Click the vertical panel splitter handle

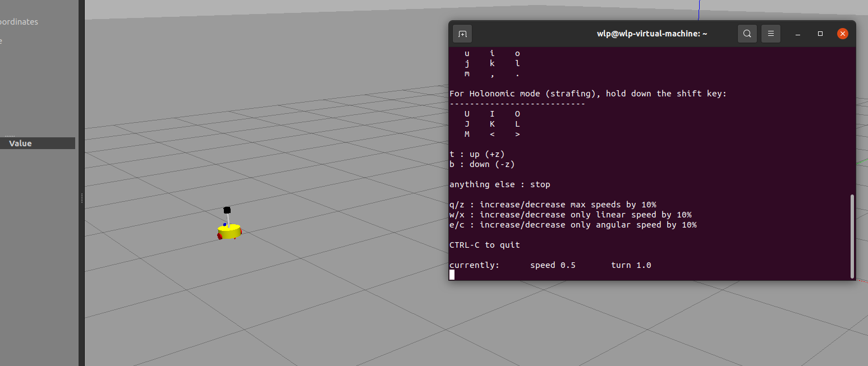(x=82, y=198)
